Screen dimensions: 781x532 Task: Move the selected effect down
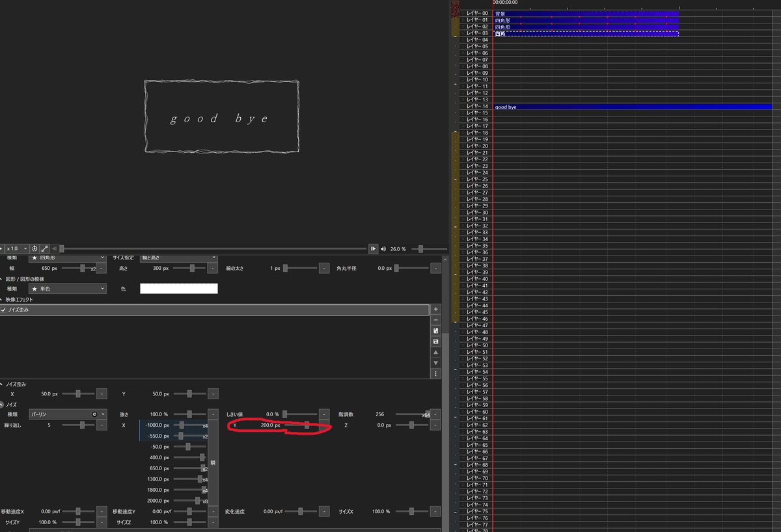pos(435,362)
